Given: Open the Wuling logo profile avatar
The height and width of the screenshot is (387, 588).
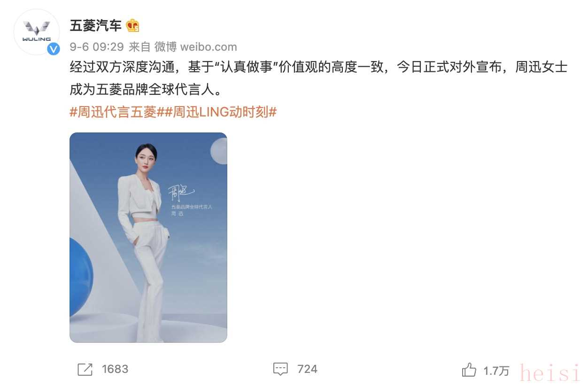Looking at the screenshot, I should point(37,32).
